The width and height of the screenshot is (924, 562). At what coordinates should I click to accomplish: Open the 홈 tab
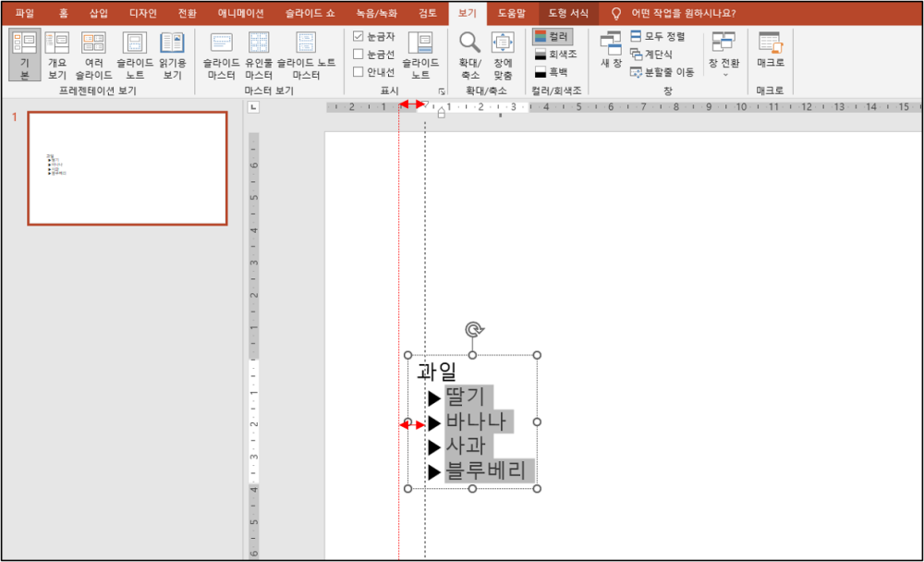[63, 13]
